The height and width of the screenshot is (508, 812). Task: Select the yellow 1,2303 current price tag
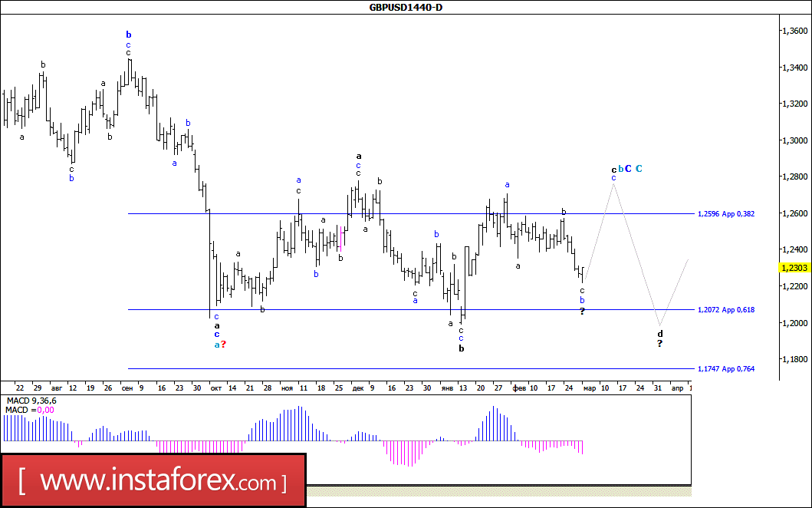[794, 268]
